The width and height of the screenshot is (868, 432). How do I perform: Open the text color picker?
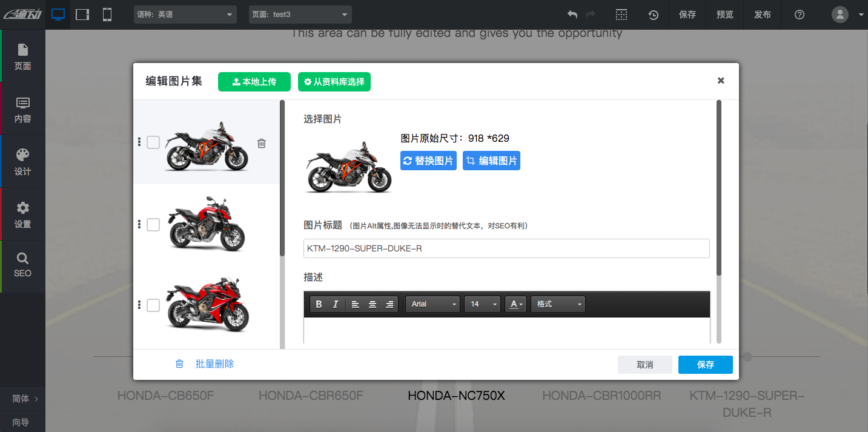click(x=515, y=304)
